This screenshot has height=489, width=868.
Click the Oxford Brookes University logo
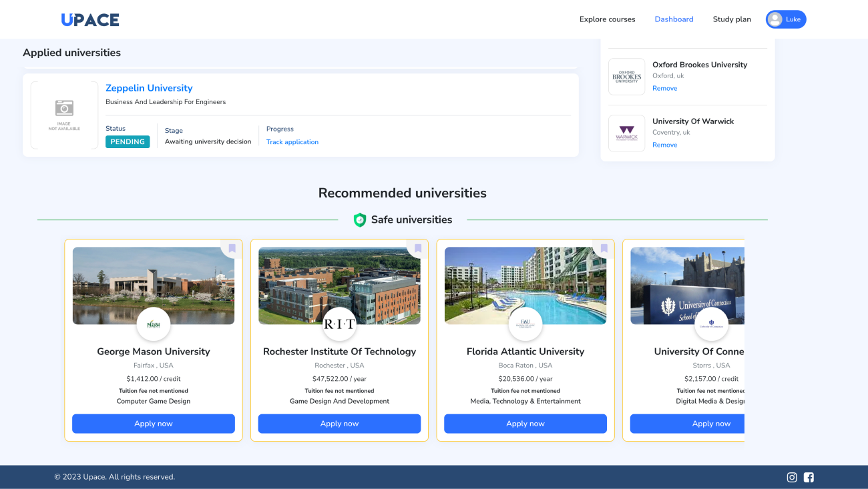(x=626, y=77)
